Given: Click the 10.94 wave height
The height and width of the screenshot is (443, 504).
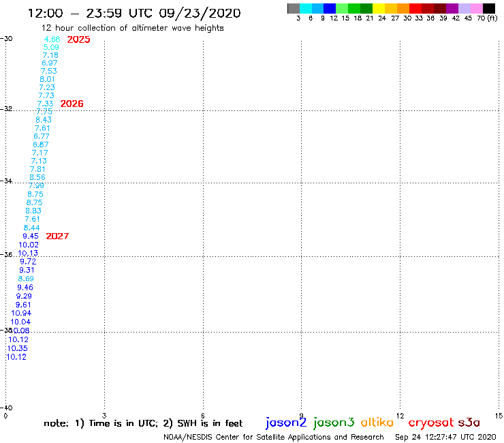Looking at the screenshot, I should coord(21,313).
